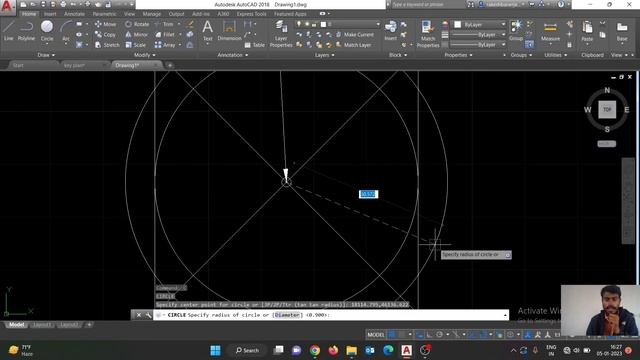Open Windows Start menu
The width and height of the screenshot is (640, 360).
pyautogui.click(x=215, y=350)
